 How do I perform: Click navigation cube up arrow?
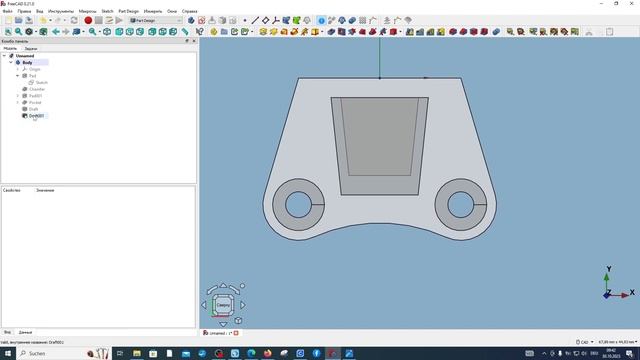223,285
